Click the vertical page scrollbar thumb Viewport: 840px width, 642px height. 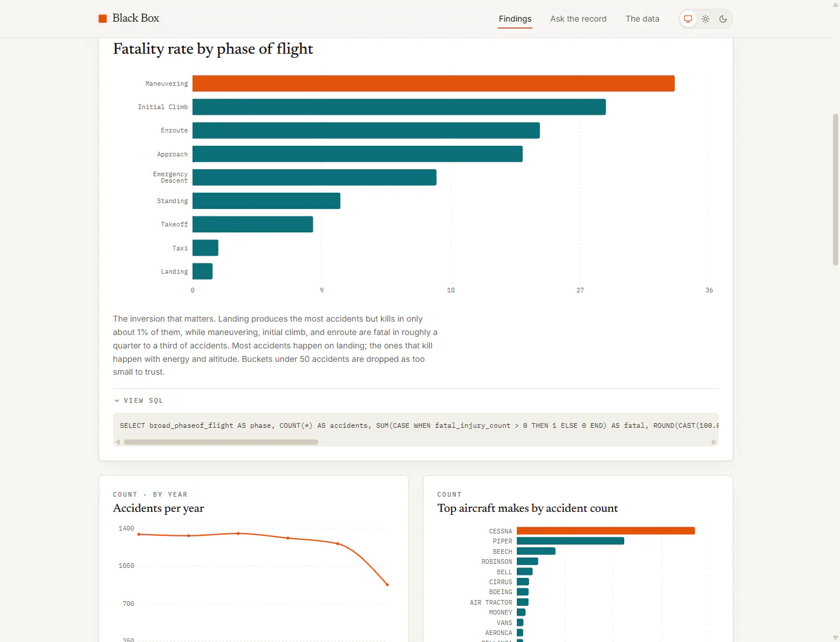835,190
